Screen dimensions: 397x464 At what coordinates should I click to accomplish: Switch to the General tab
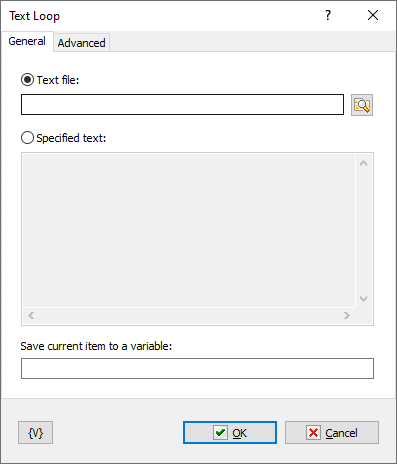tap(27, 41)
